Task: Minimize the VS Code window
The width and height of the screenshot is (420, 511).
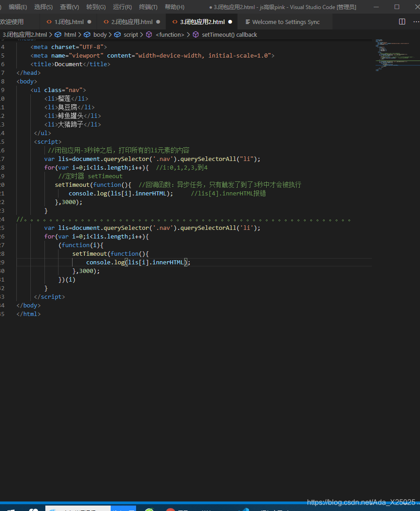Action: click(x=376, y=7)
